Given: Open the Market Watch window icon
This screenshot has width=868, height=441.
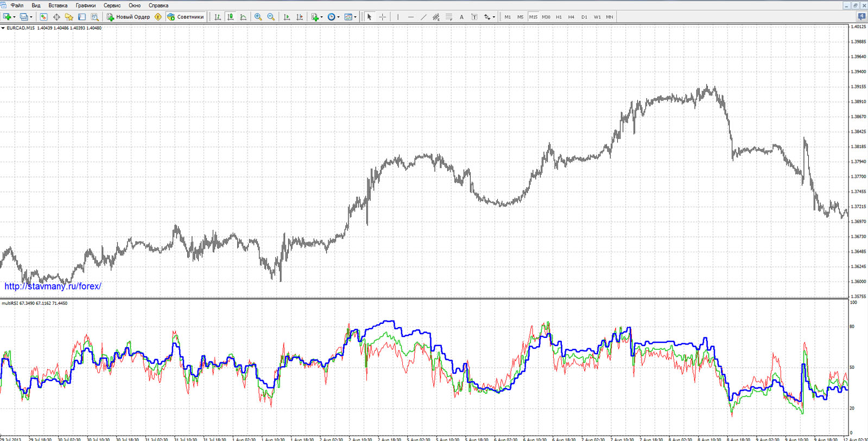Looking at the screenshot, I should coord(43,17).
